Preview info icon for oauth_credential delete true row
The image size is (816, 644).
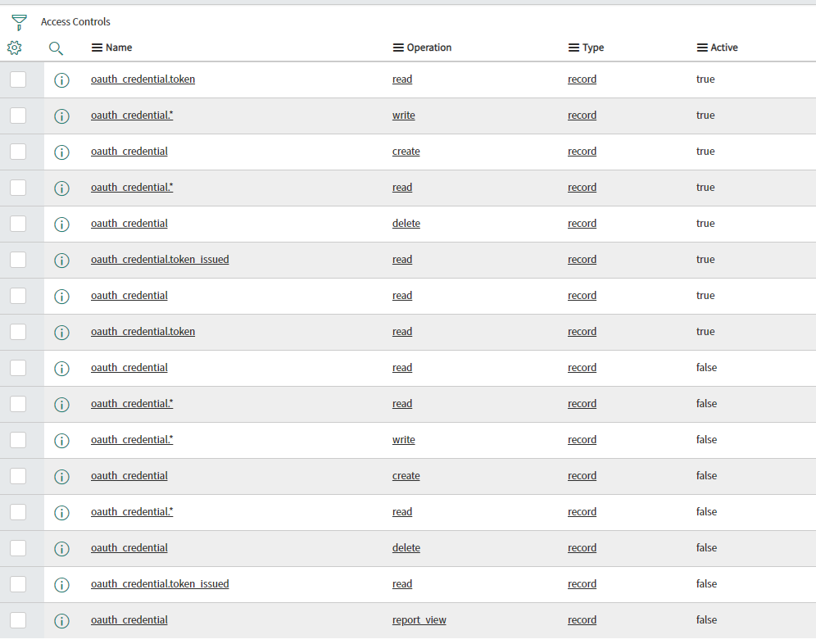point(62,224)
